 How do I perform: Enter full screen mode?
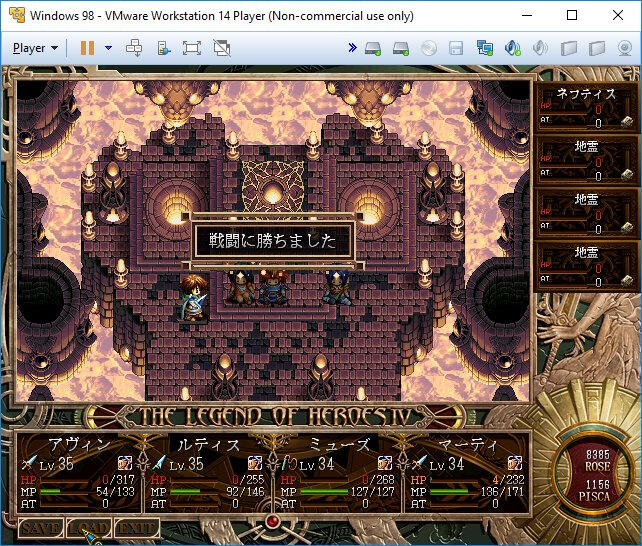point(192,47)
